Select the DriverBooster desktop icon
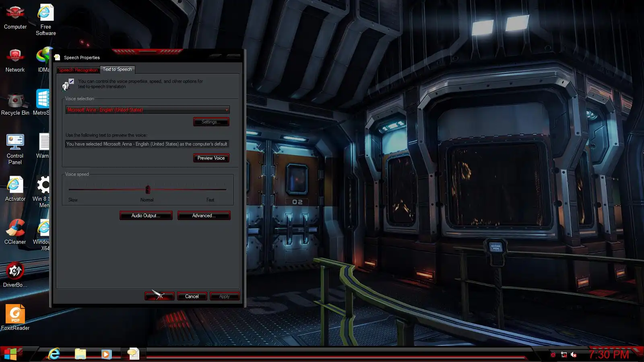The image size is (644, 362). tap(15, 275)
